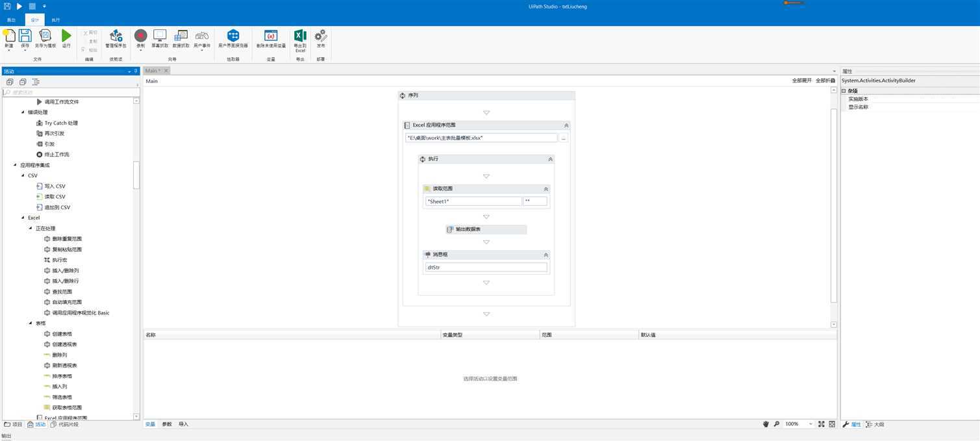Screen dimensions: 980x441
Task: Open the 用户界面探测器 (UI Explorer)
Action: (233, 38)
